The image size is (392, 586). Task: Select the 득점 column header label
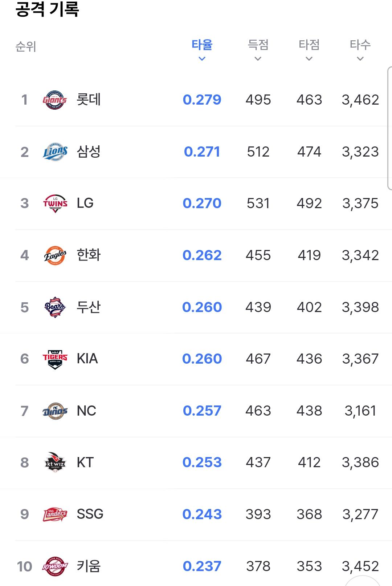(x=258, y=45)
